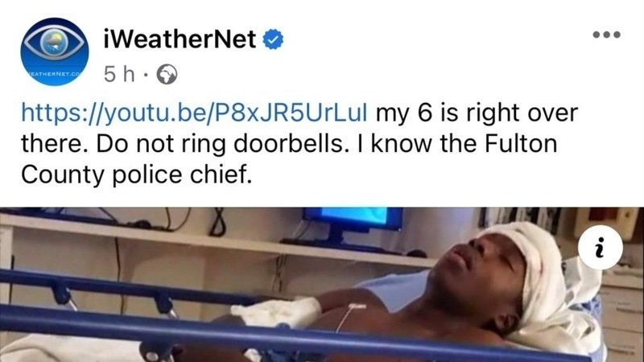Click the blue monitor in the photo
This screenshot has width=644, height=362.
point(353,220)
